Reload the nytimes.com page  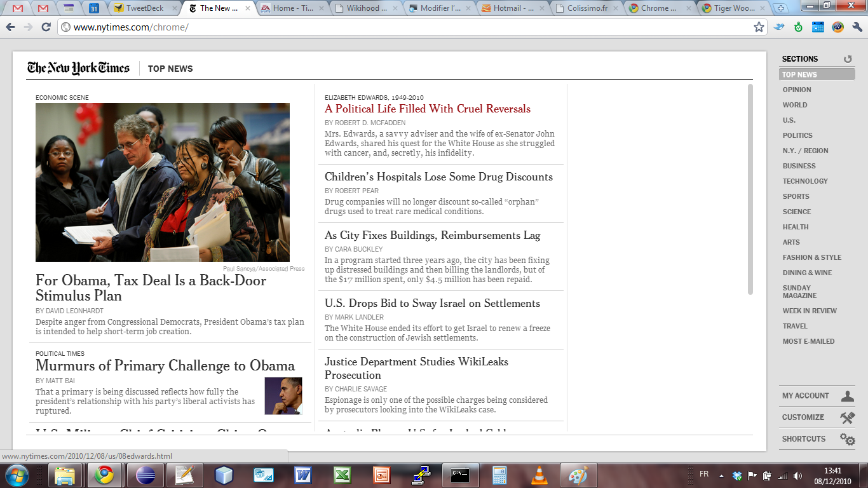(46, 27)
